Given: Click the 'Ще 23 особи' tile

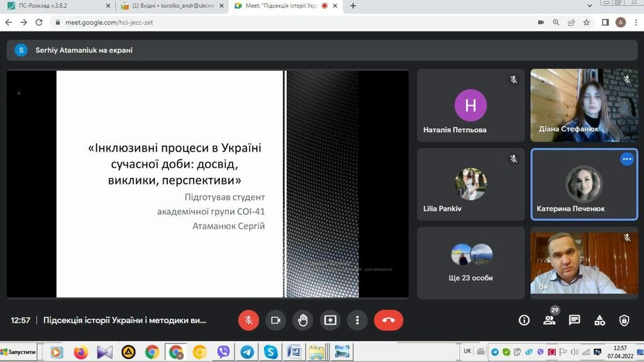Looking at the screenshot, I should (470, 263).
